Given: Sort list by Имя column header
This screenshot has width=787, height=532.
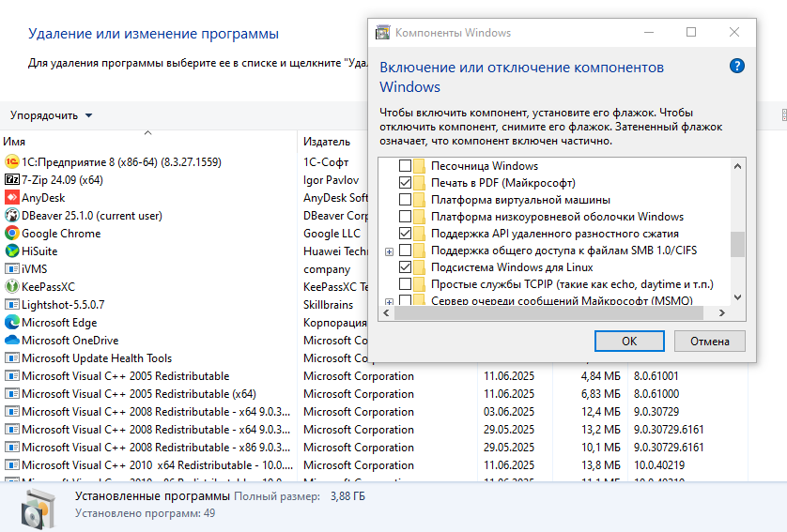Looking at the screenshot, I should point(15,142).
